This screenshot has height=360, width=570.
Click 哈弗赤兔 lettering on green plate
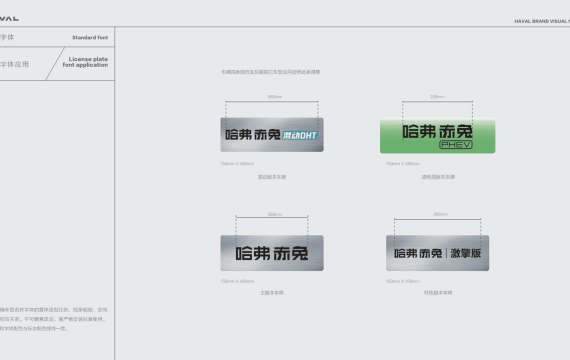pos(437,131)
